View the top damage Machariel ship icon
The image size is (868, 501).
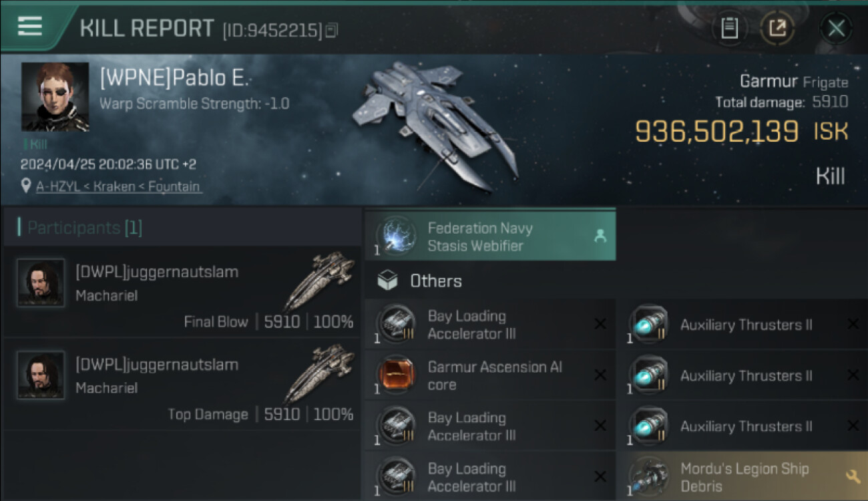click(x=319, y=373)
